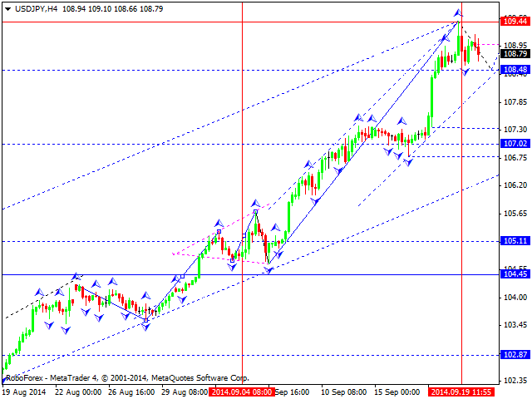Click the RoboForex MetaTrader 4 copyright text
This screenshot has width=532, height=399.
pos(127,378)
